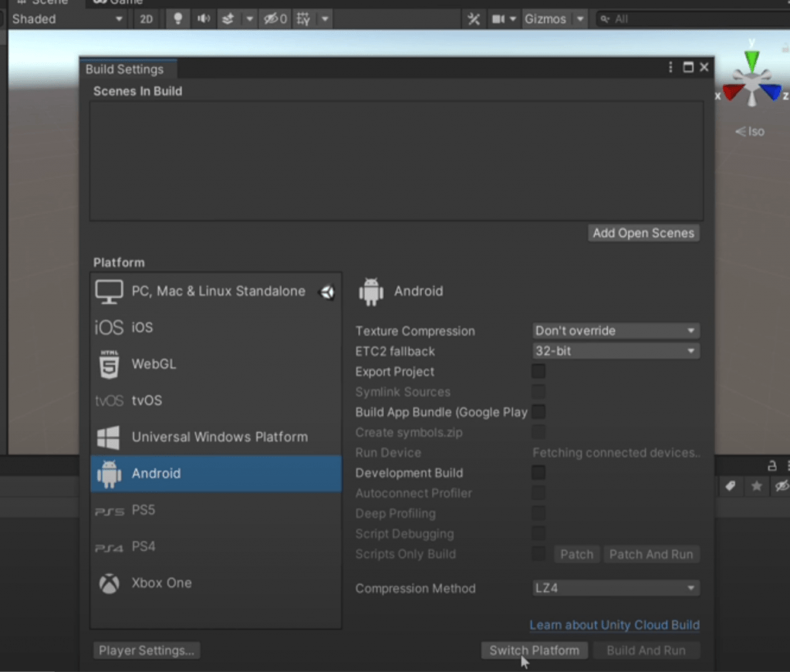Expand camera settings dropdown arrow
Viewport: 790px width, 672px height.
513,19
